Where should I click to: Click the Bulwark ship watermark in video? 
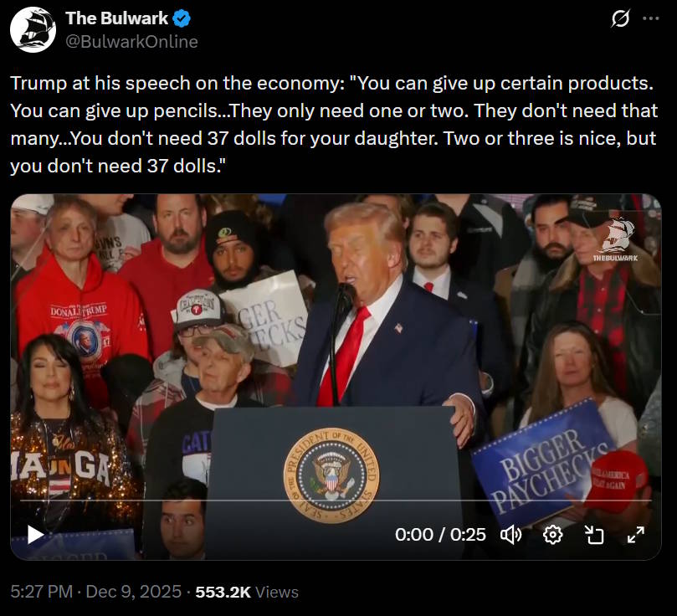coord(615,240)
